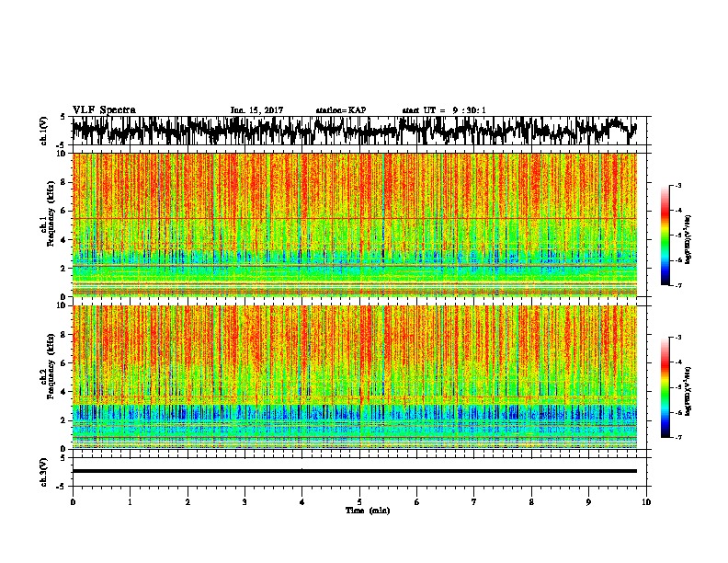Click time axis tick label "0"

click(73, 502)
